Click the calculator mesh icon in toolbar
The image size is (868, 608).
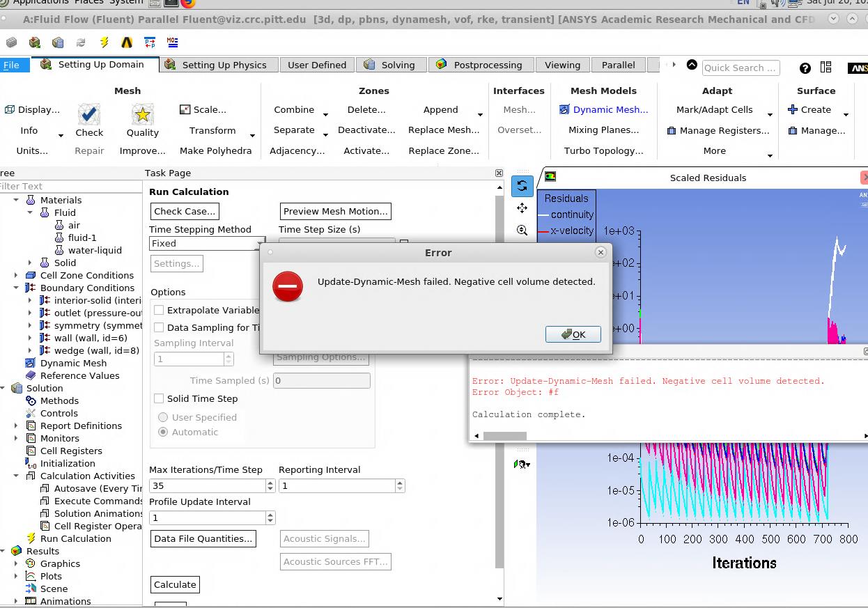(58, 42)
